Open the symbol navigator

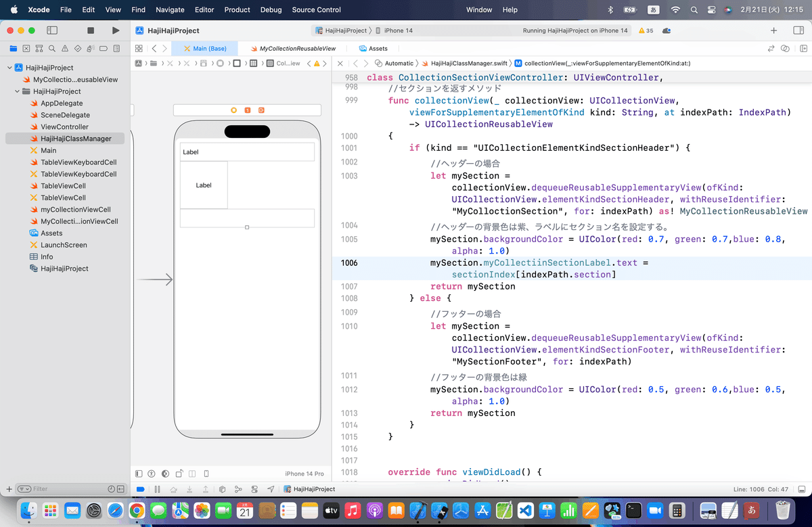point(39,48)
